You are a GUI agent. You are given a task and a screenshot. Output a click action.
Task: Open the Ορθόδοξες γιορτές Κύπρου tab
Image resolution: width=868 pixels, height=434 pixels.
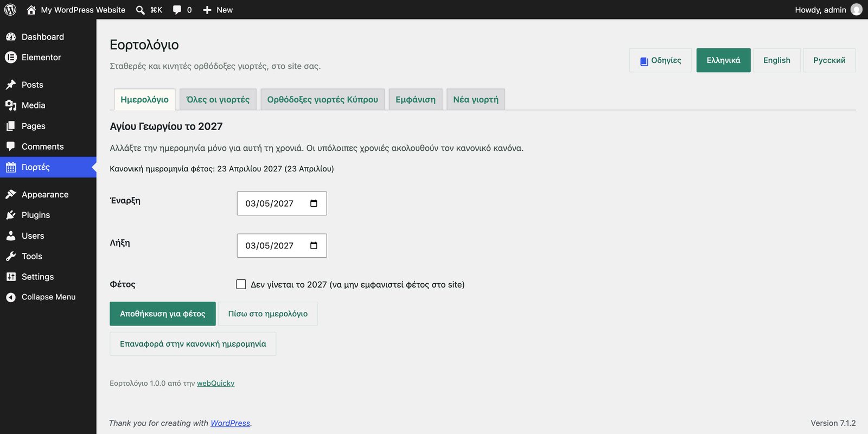tap(322, 99)
